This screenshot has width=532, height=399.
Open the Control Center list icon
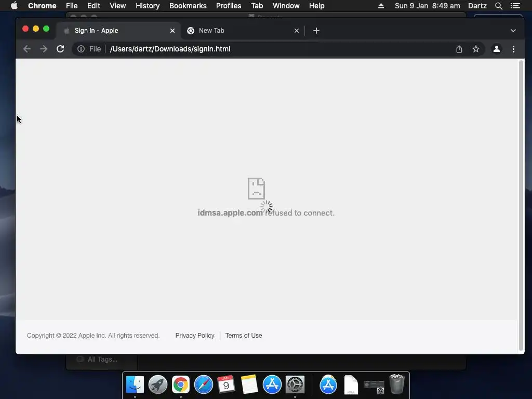[515, 6]
